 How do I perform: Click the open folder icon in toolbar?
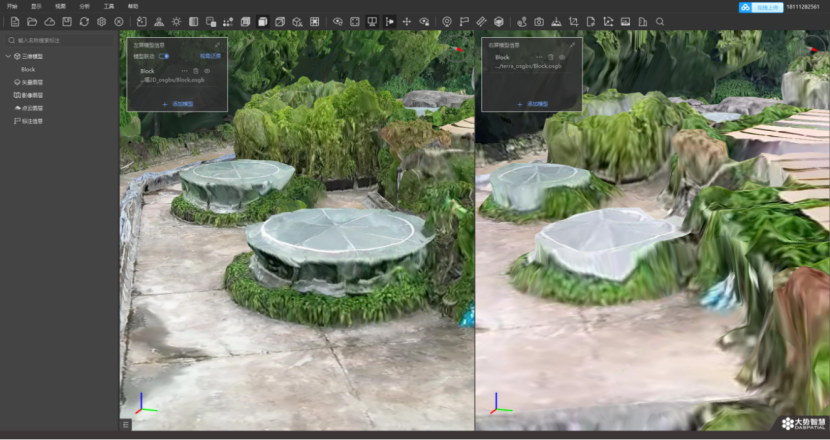[x=32, y=21]
